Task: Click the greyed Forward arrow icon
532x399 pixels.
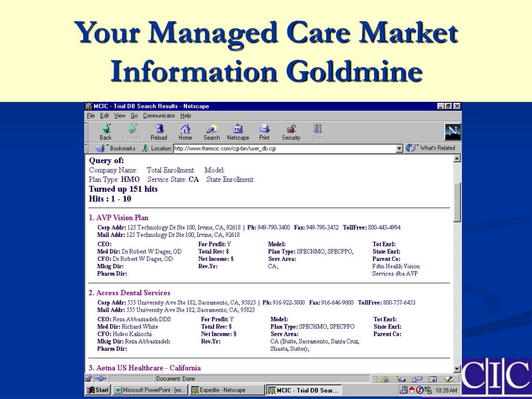Action: pyautogui.click(x=132, y=129)
